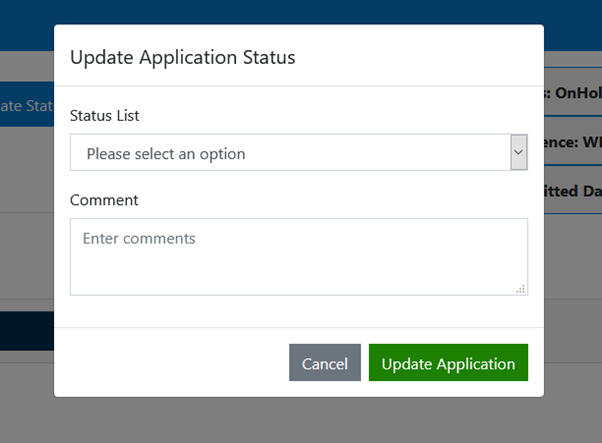Click the dropdown arrow on Status List
The height and width of the screenshot is (443, 602).
pyautogui.click(x=518, y=153)
